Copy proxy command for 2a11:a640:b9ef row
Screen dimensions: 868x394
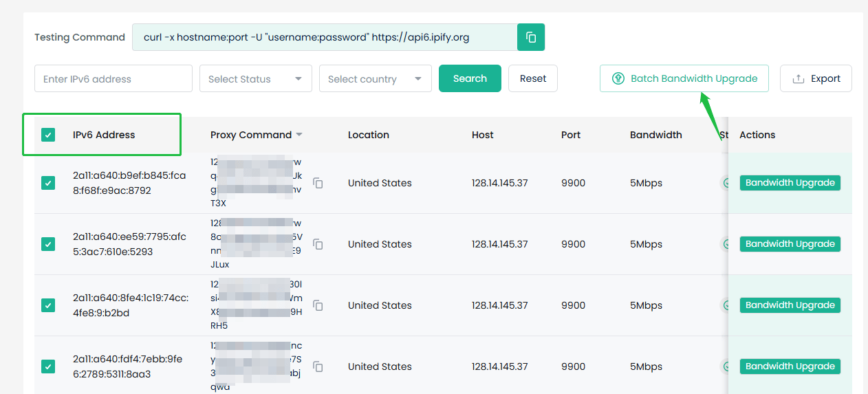[x=318, y=183]
